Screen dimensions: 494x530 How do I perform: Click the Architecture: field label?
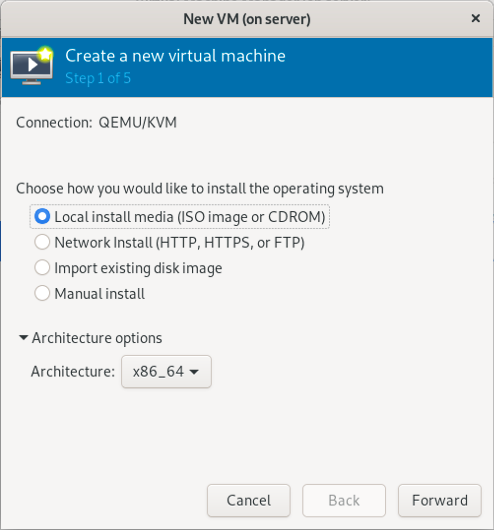pyautogui.click(x=73, y=371)
